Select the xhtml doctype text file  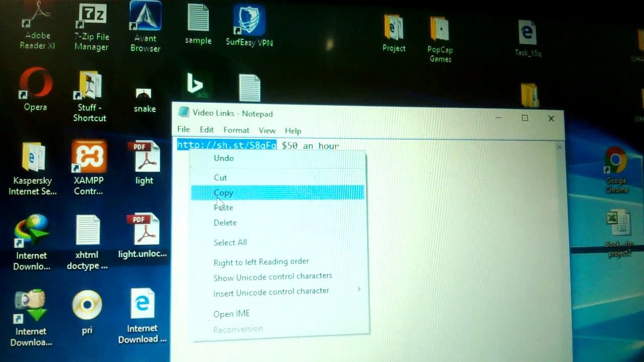coord(88,242)
